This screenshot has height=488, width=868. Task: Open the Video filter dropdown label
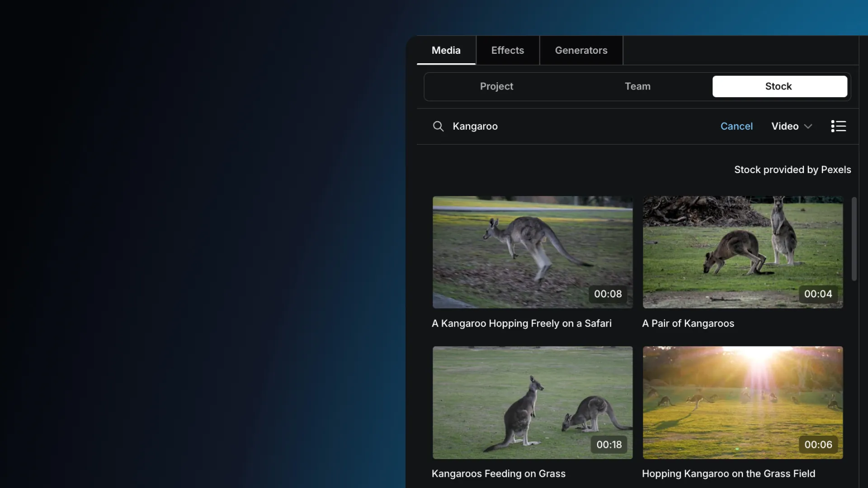click(x=785, y=126)
